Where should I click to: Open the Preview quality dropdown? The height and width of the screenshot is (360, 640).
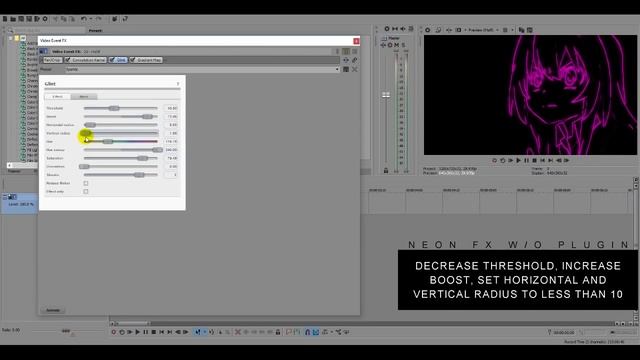(x=483, y=30)
